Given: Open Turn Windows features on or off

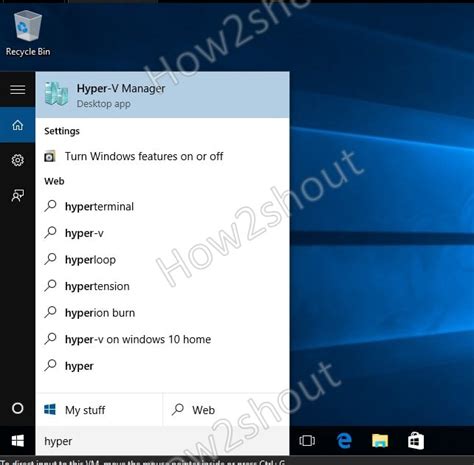Looking at the screenshot, I should click(x=162, y=156).
